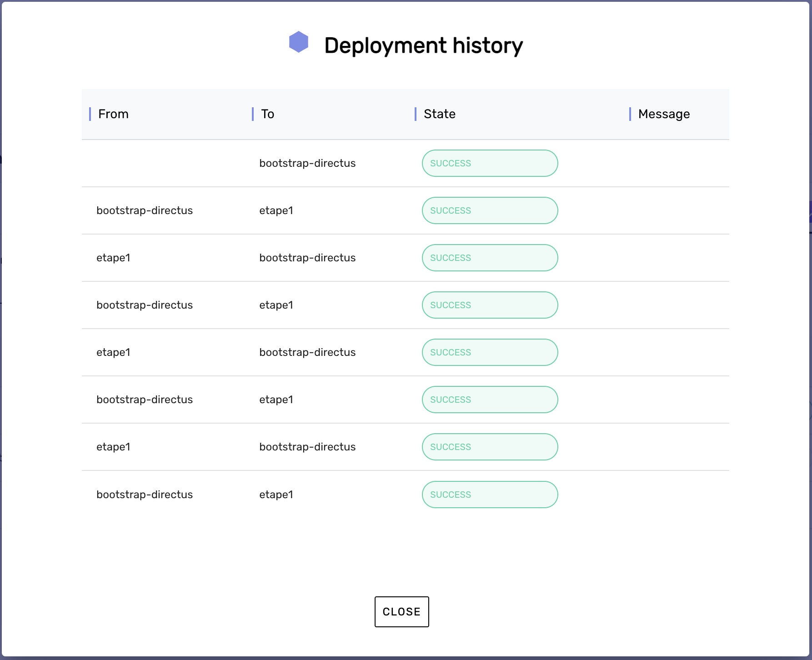The image size is (812, 660).
Task: Click bootstrap-directus in To column of first row
Action: [x=307, y=163]
